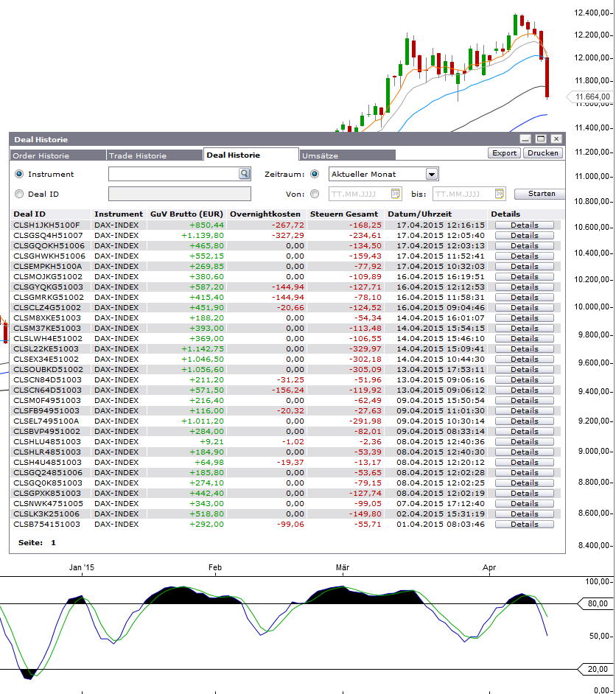Select the Von date range radio button
Viewport: 616px width, 694px height.
315,194
